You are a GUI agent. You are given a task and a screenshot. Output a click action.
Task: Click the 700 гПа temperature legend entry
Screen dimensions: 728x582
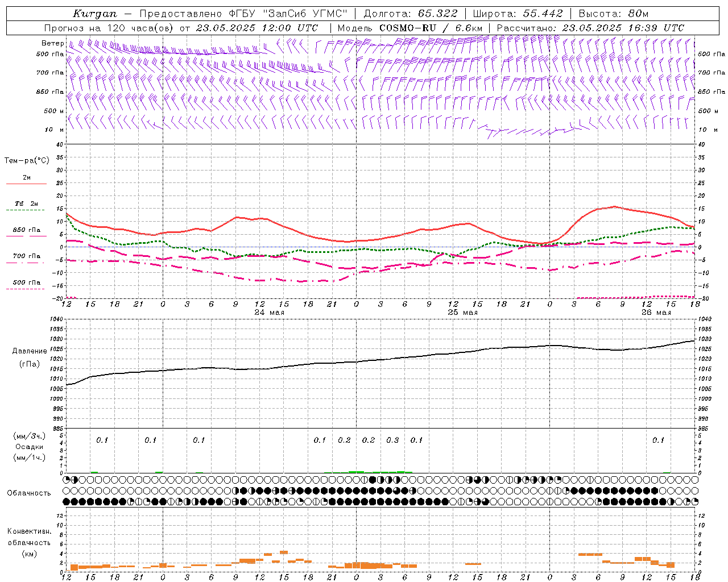pyautogui.click(x=27, y=256)
